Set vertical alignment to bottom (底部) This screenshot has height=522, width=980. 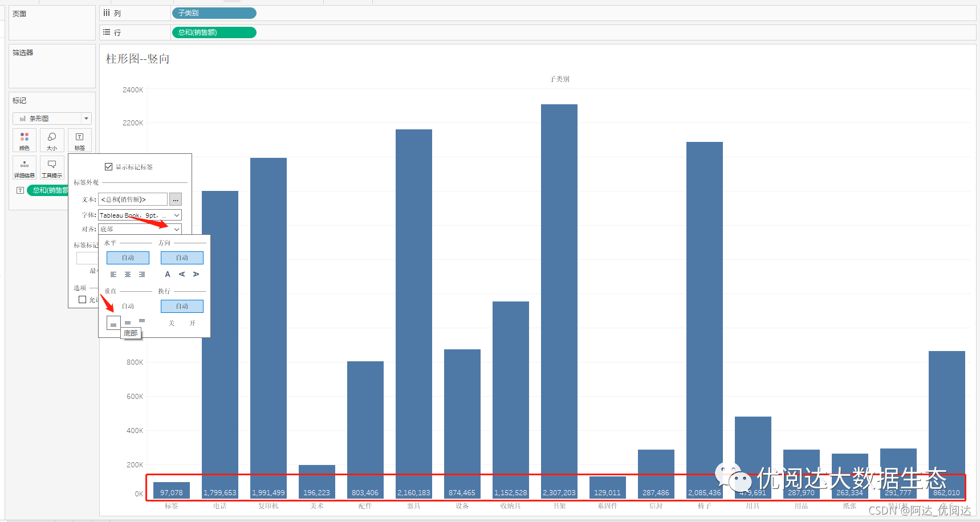click(x=113, y=323)
